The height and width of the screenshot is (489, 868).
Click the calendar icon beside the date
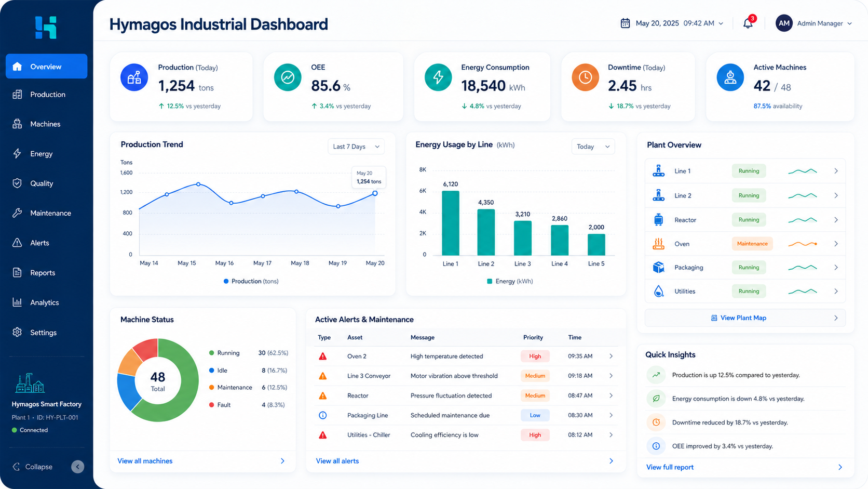point(625,23)
